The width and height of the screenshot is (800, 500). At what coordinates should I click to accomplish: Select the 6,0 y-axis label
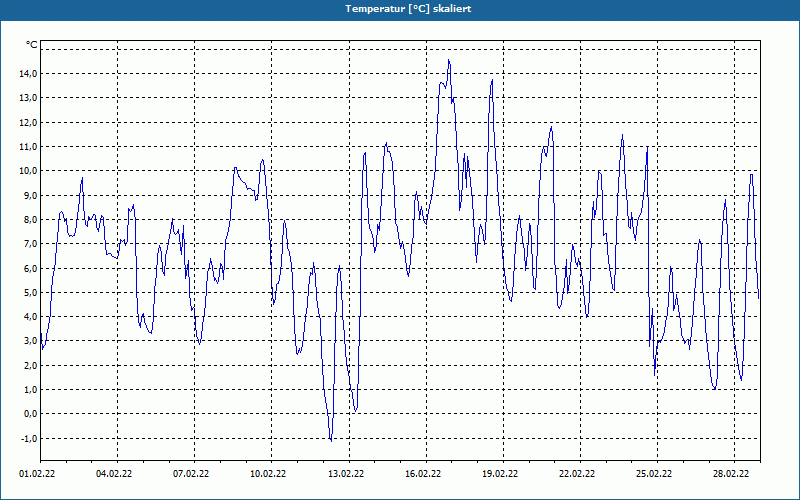tap(30, 268)
